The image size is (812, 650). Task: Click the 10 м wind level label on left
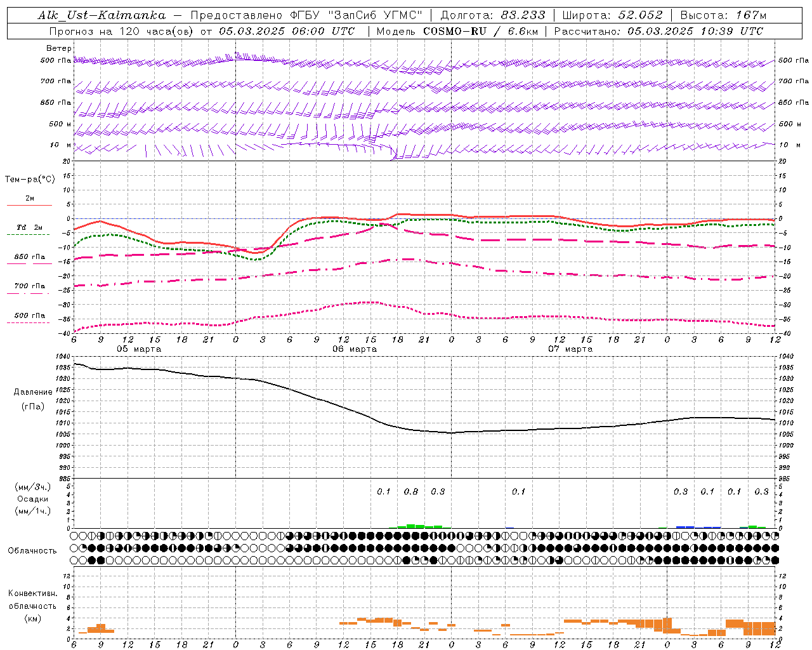[61, 145]
